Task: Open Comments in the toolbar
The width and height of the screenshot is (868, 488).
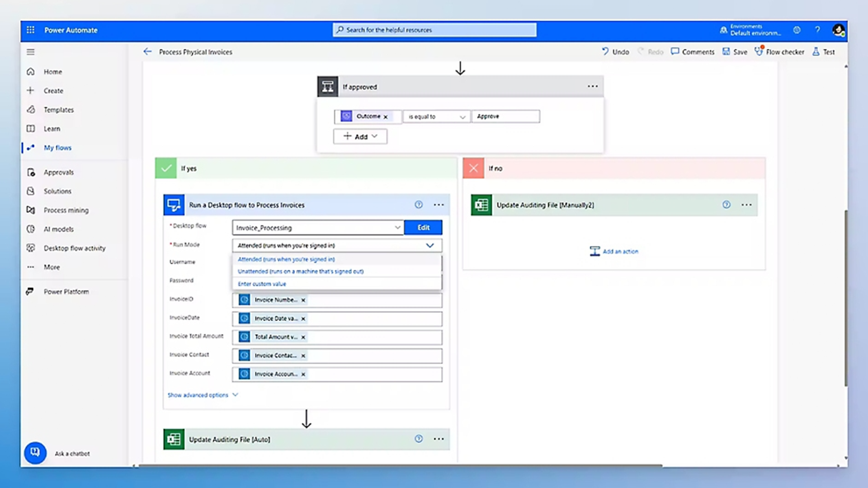Action: point(693,52)
